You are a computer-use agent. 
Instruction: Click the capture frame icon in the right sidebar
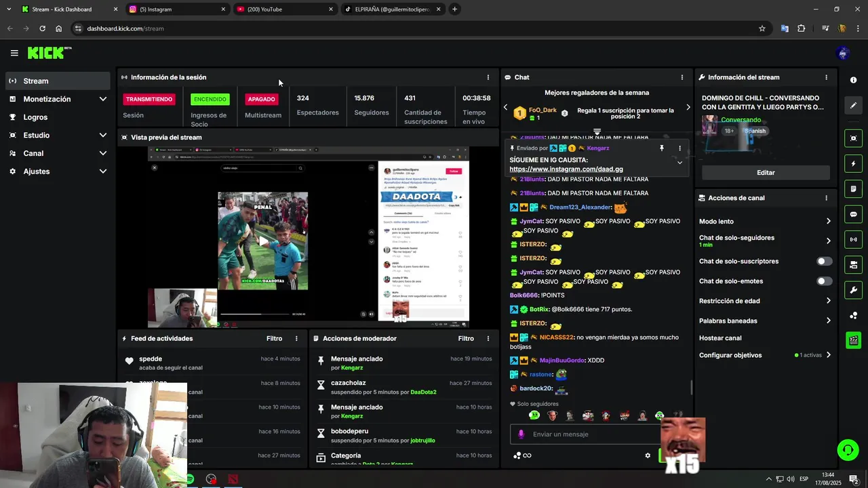click(x=853, y=138)
